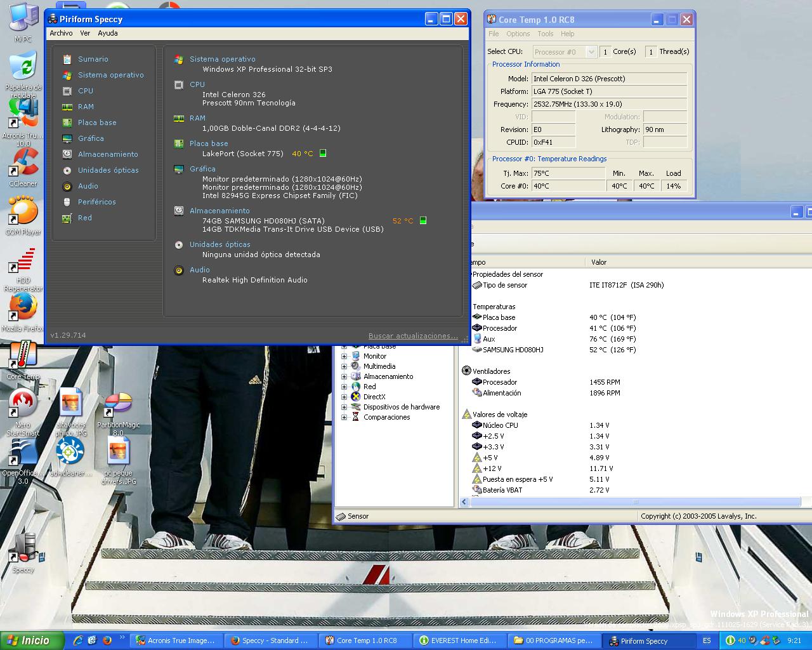Open Placa base in Speccy sidebar

(97, 123)
